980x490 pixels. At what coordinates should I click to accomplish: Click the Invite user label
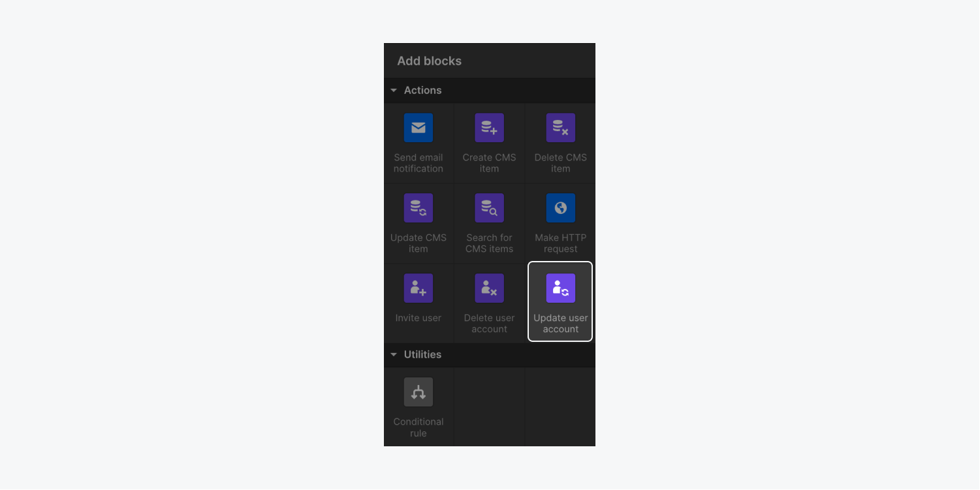pyautogui.click(x=419, y=318)
